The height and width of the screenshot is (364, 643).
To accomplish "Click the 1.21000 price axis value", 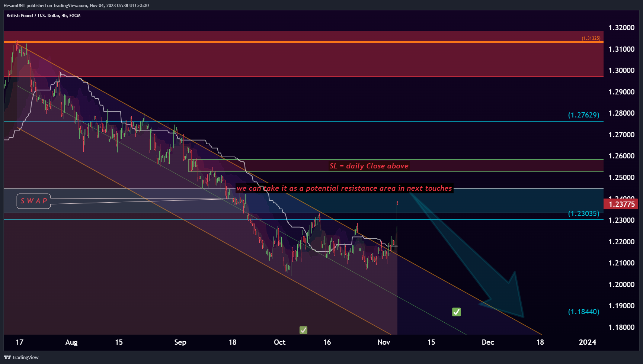I will point(621,263).
